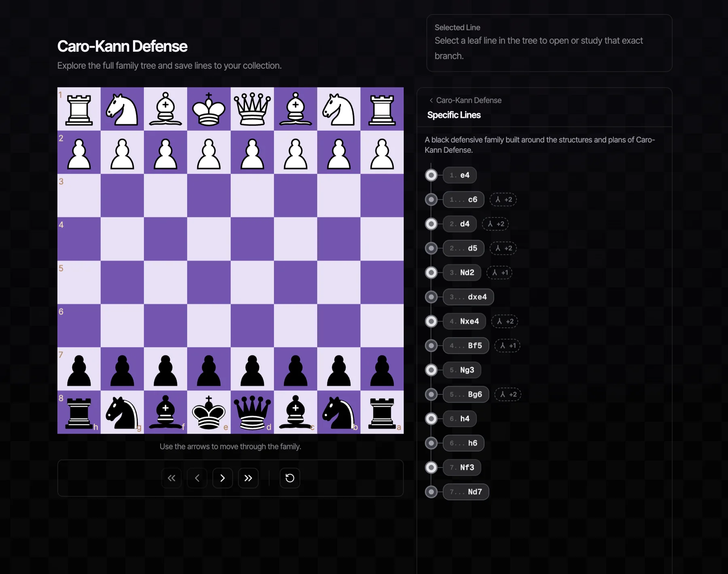
Task: Toggle the node circle beside 7. Nf3
Action: click(x=431, y=467)
